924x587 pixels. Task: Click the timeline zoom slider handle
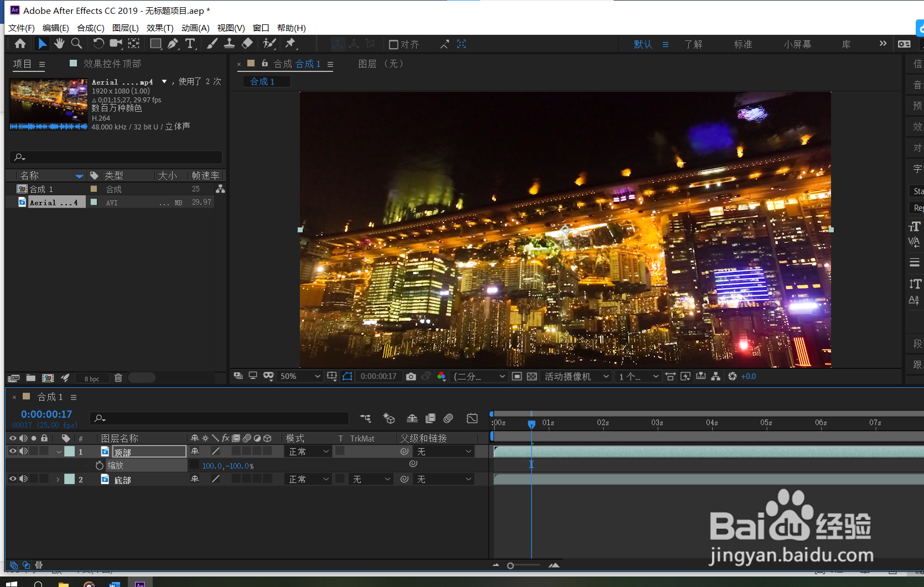pyautogui.click(x=510, y=565)
